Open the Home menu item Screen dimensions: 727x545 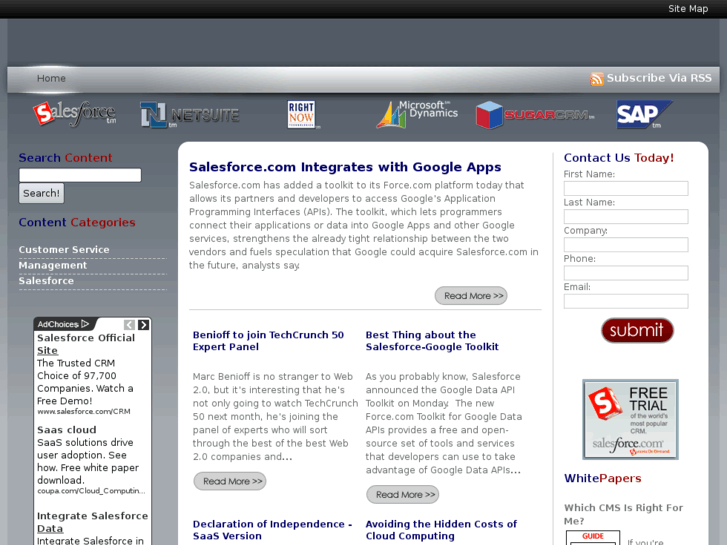51,78
